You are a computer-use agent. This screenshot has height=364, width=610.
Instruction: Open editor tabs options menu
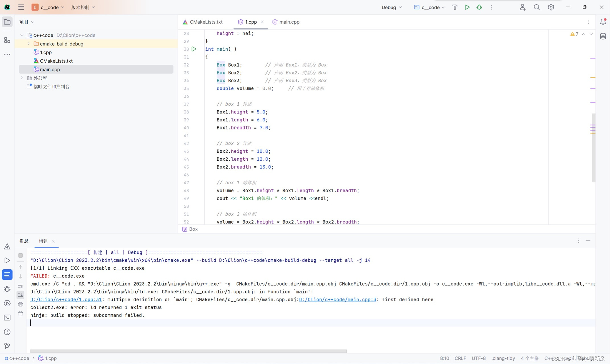(x=589, y=22)
